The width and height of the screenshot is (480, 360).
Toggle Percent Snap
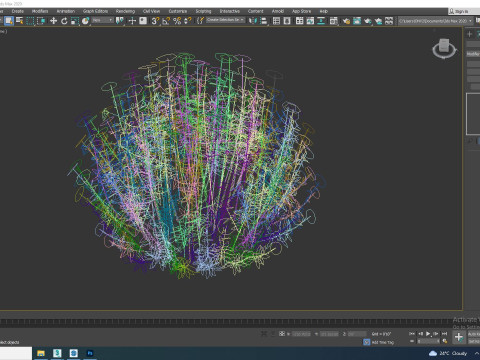click(177, 21)
